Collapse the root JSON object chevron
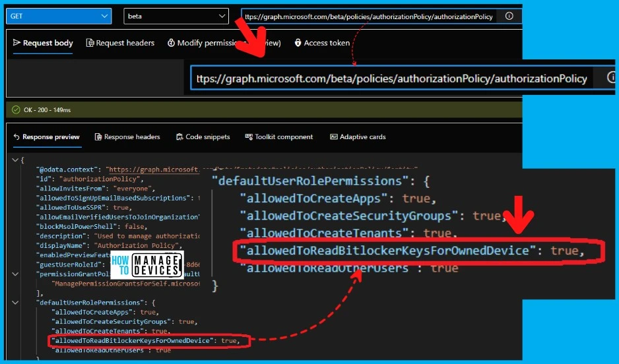619x364 pixels. pos(15,160)
